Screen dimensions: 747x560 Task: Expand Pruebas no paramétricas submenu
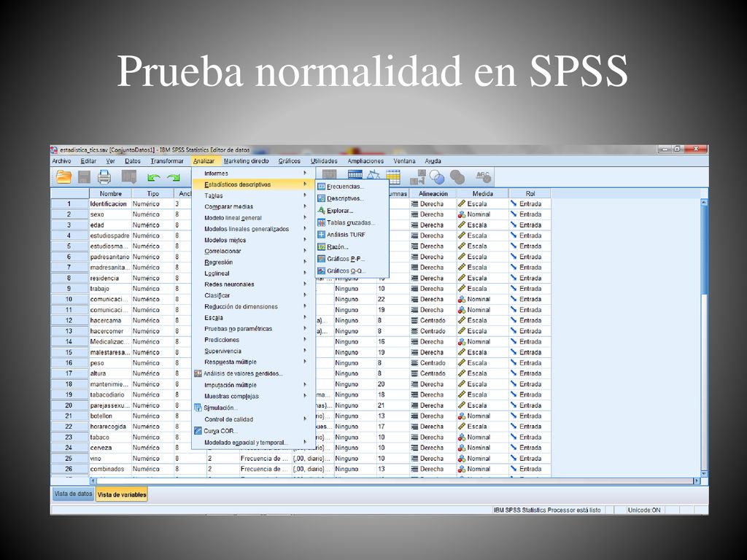[252, 329]
